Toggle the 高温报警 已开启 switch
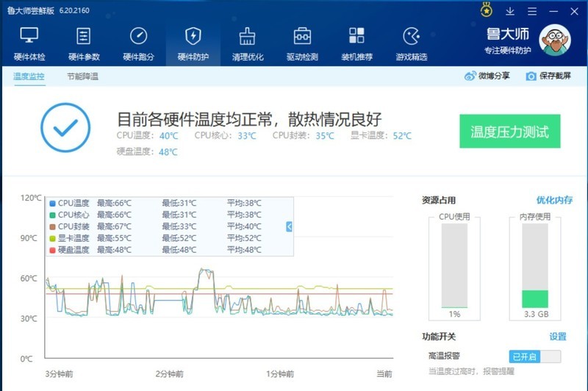 point(535,356)
